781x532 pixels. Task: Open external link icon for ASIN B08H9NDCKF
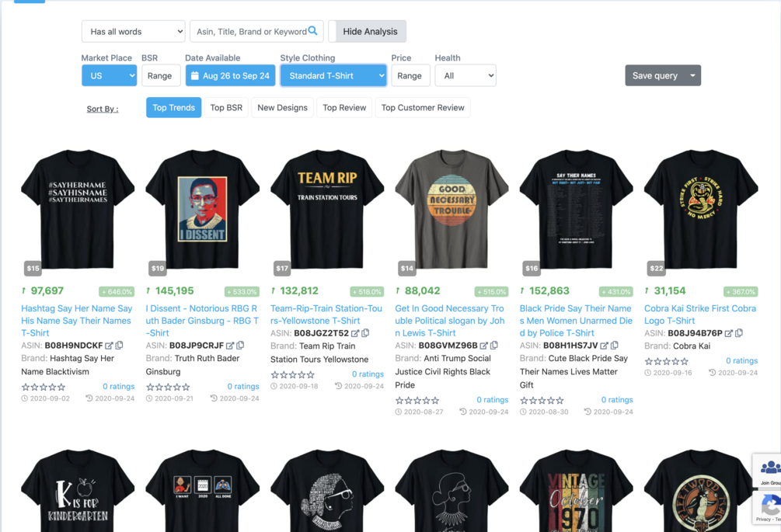pos(109,346)
